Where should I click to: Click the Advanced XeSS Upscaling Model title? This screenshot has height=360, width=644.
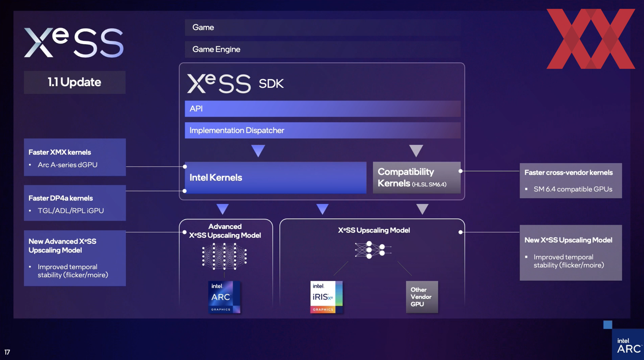tap(225, 231)
